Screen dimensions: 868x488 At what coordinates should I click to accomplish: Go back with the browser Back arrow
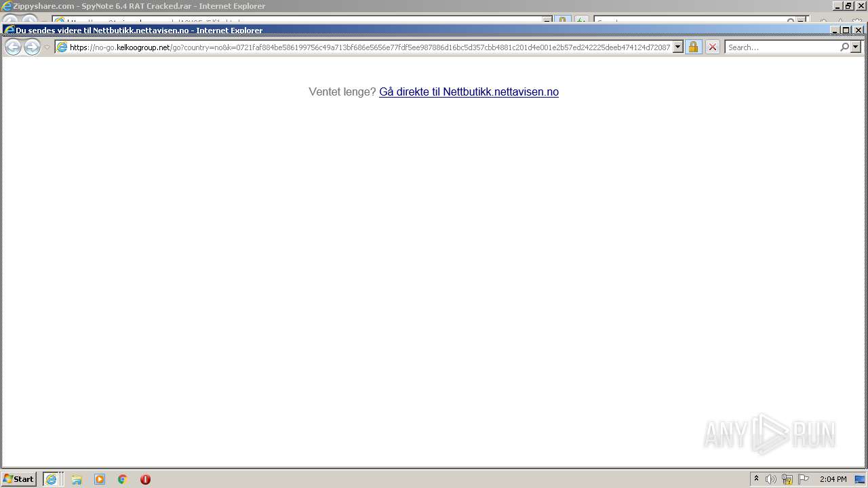pyautogui.click(x=12, y=47)
